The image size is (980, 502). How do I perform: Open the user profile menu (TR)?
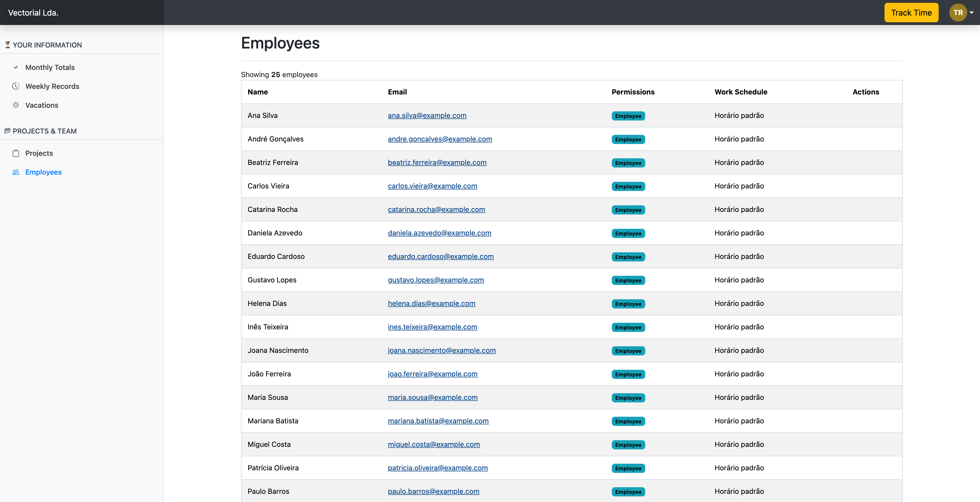[960, 12]
